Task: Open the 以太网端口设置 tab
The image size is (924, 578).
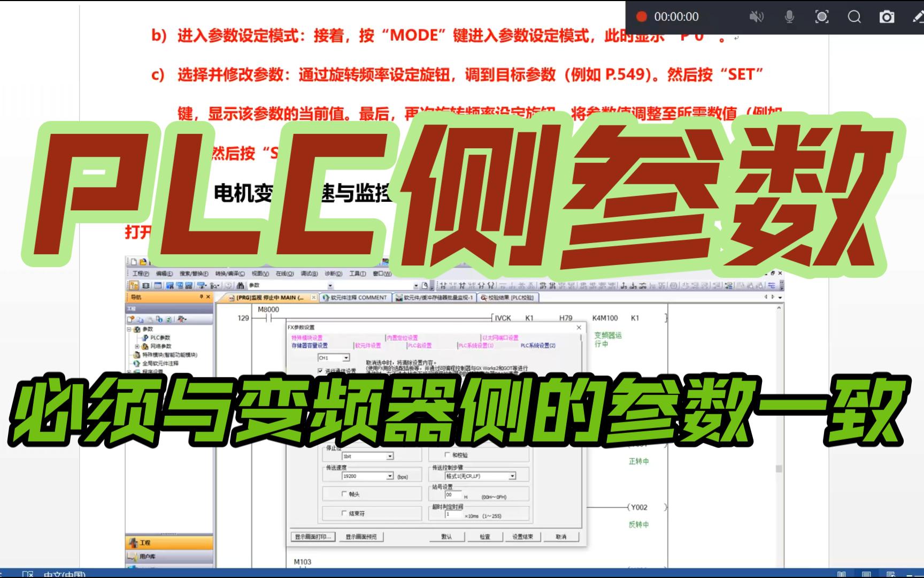Action: pos(500,338)
